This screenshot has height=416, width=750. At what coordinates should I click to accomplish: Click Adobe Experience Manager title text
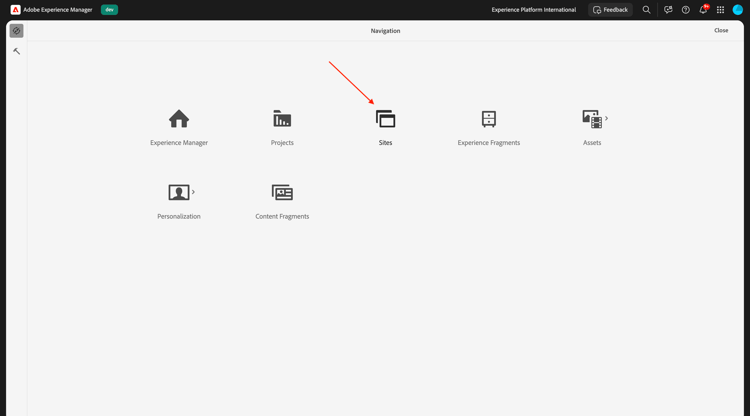coord(58,10)
